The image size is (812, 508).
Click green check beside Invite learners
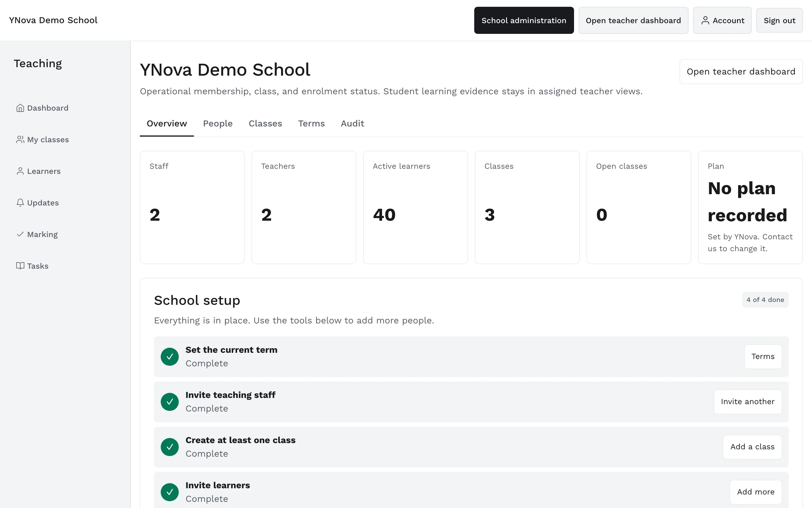tap(170, 492)
